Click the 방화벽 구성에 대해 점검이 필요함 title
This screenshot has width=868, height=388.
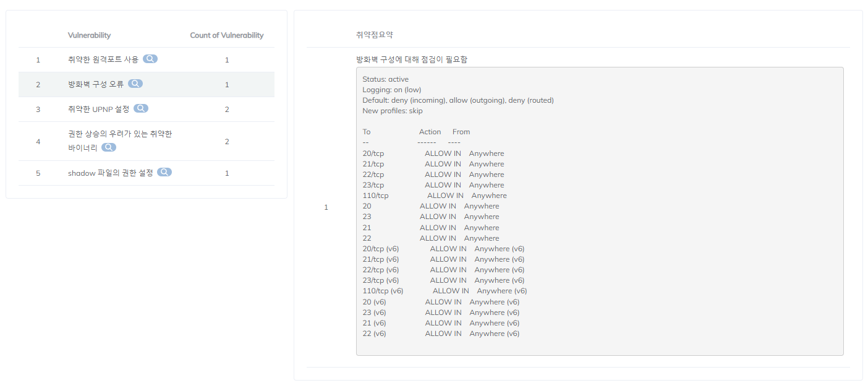pyautogui.click(x=412, y=59)
